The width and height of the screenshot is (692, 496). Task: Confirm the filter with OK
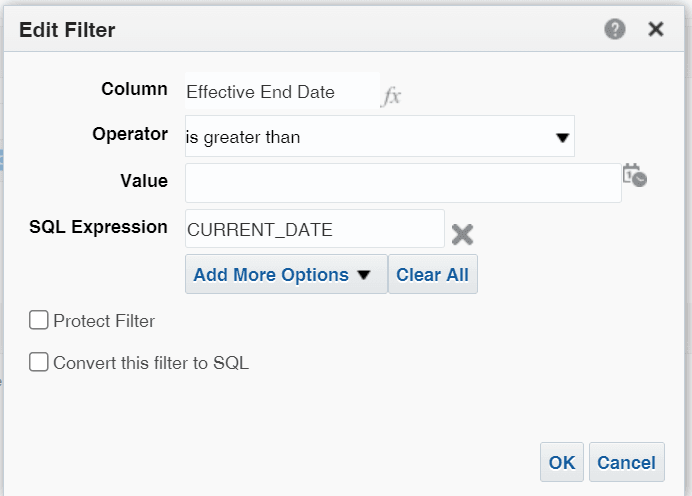562,462
